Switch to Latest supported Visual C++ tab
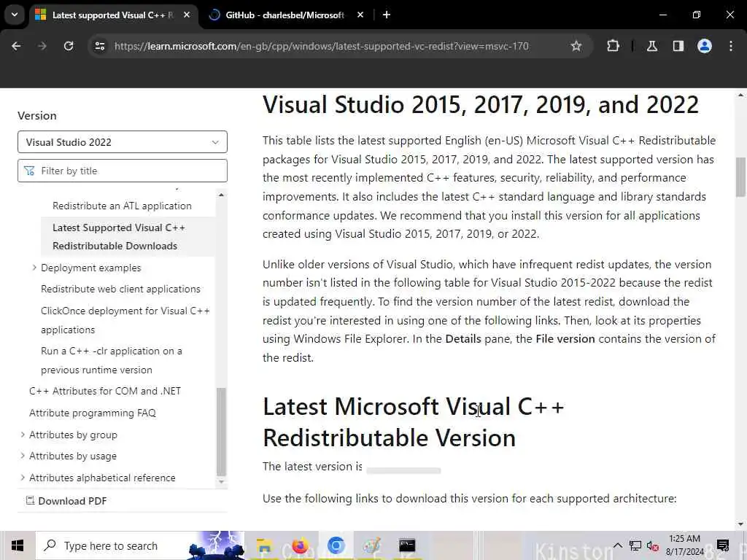 coord(112,15)
